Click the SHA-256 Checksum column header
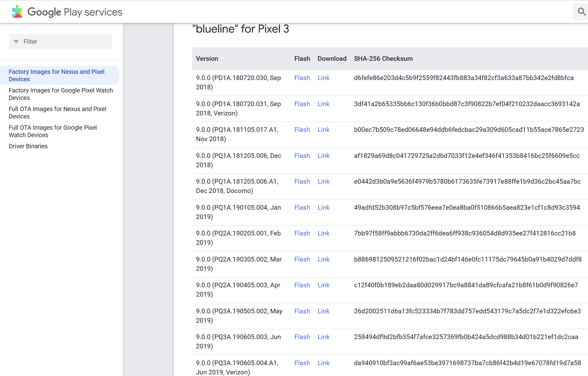This screenshot has height=376, width=588. coord(383,59)
